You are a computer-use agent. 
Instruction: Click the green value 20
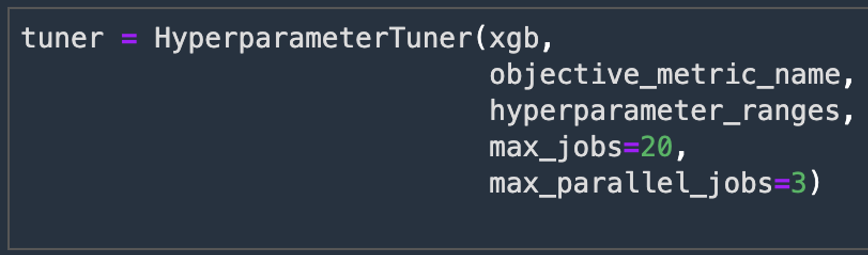click(x=656, y=147)
